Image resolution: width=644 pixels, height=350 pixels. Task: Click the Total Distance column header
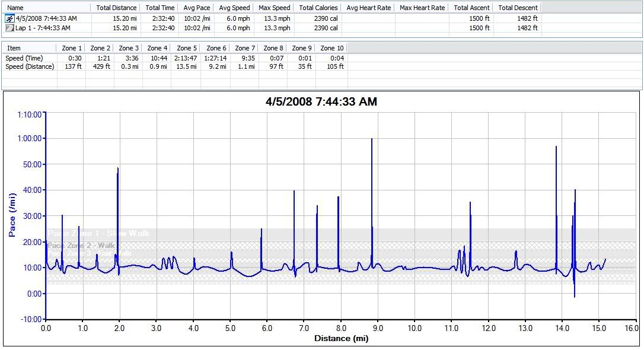tap(116, 8)
